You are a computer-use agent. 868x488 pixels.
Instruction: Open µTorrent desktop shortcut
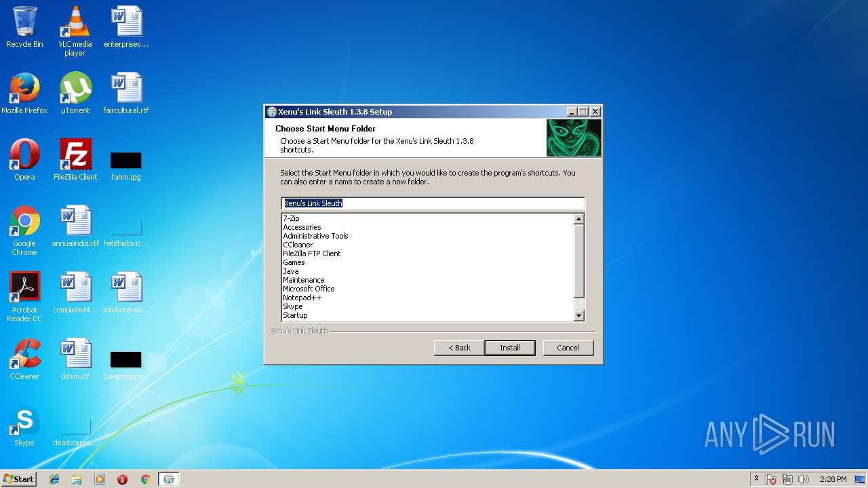75,94
